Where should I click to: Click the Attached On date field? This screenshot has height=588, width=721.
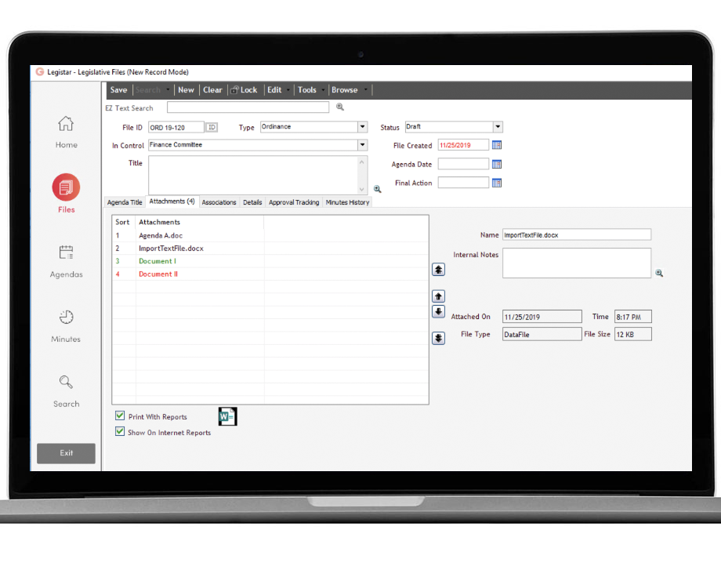tap(542, 317)
